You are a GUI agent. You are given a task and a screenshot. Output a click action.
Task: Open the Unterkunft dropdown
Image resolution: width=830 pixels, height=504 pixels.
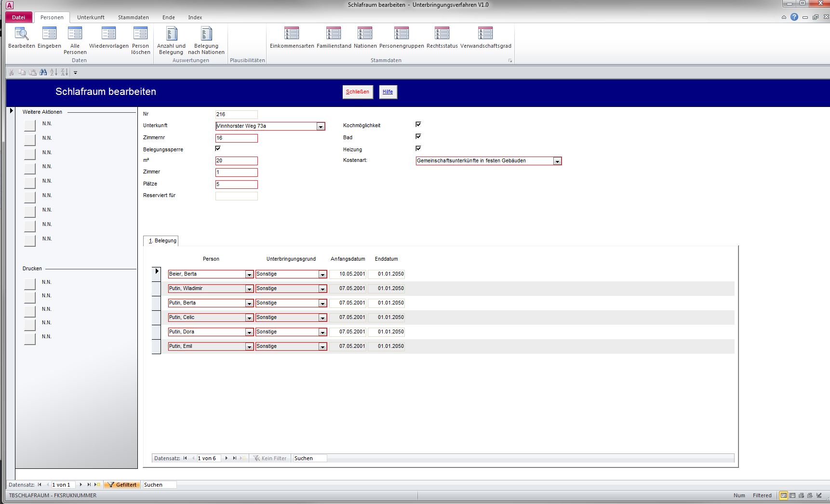point(321,126)
